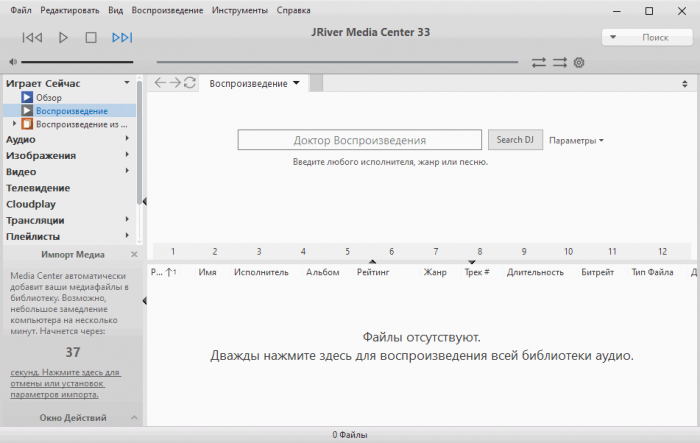Open the Воспроизведение tab dropdown
The image size is (700, 443).
coord(297,83)
